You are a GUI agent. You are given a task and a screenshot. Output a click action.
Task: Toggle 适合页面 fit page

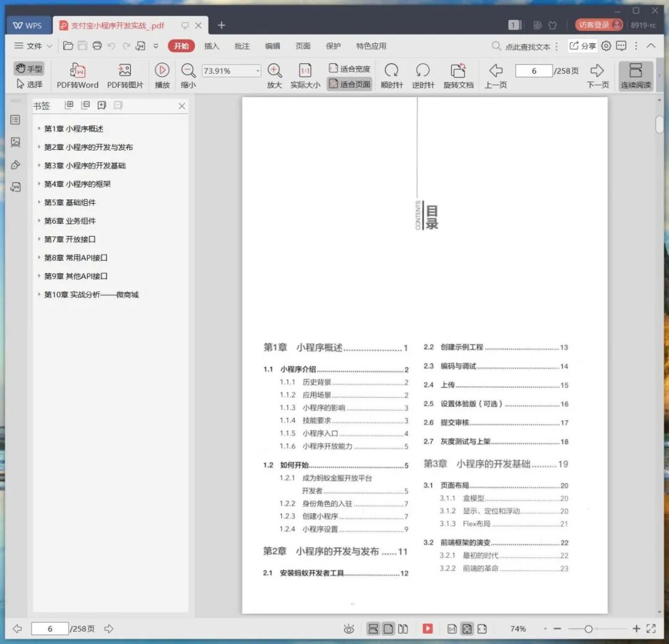coord(349,84)
